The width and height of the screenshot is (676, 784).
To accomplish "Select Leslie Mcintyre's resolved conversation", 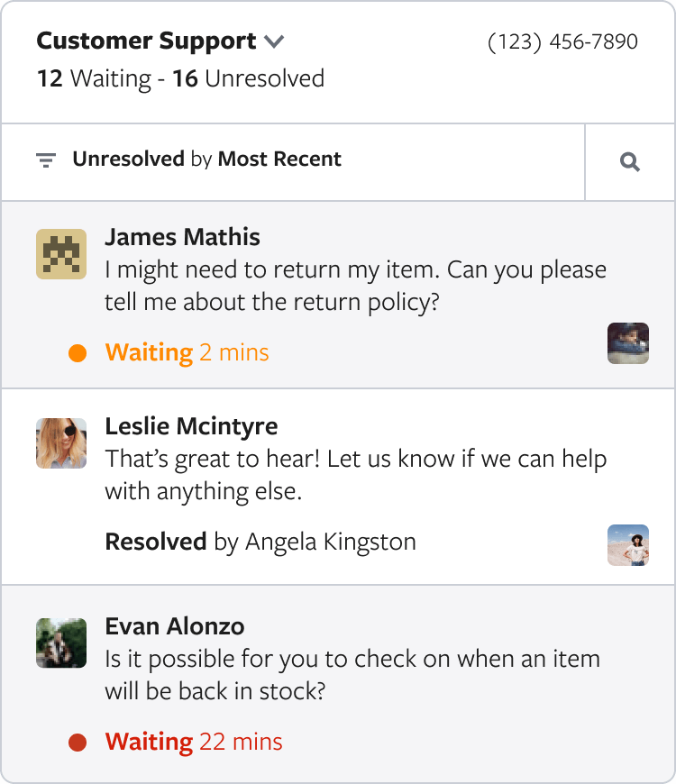I will tap(355, 476).
